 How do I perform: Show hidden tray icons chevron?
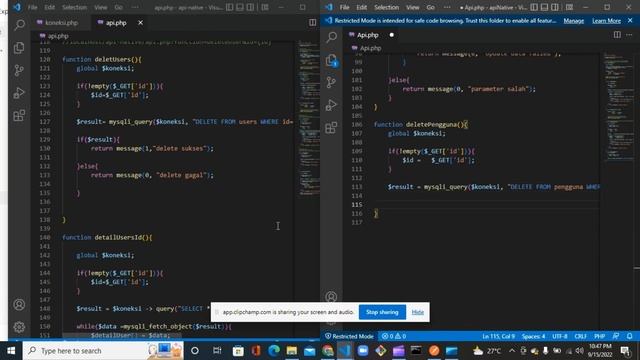[512, 351]
